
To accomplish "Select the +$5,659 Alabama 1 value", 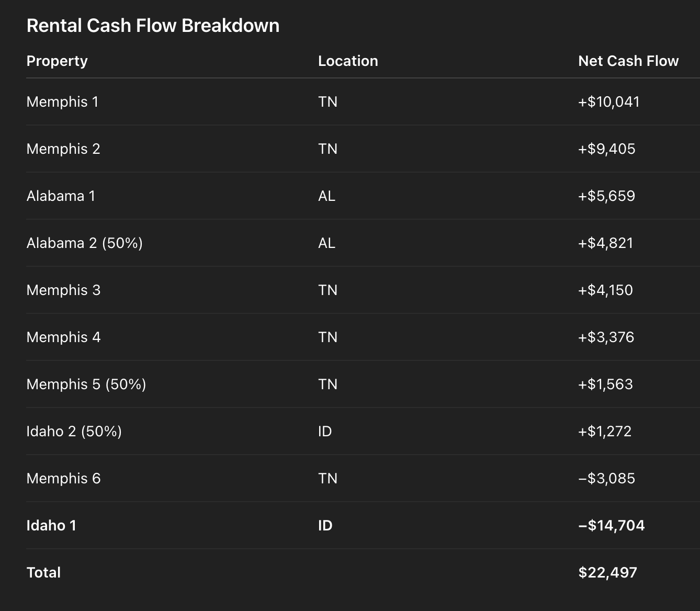I will coord(606,196).
